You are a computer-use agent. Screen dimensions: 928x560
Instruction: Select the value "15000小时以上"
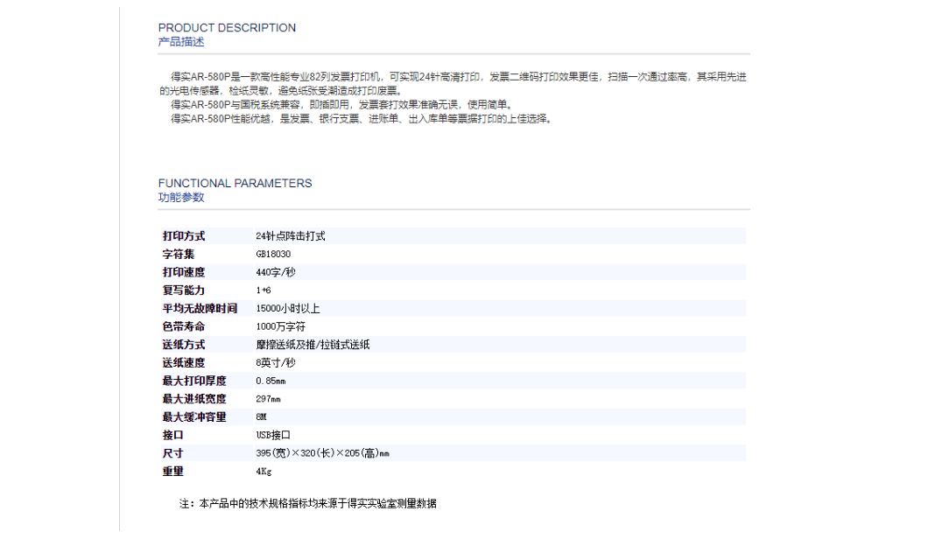pyautogui.click(x=288, y=309)
